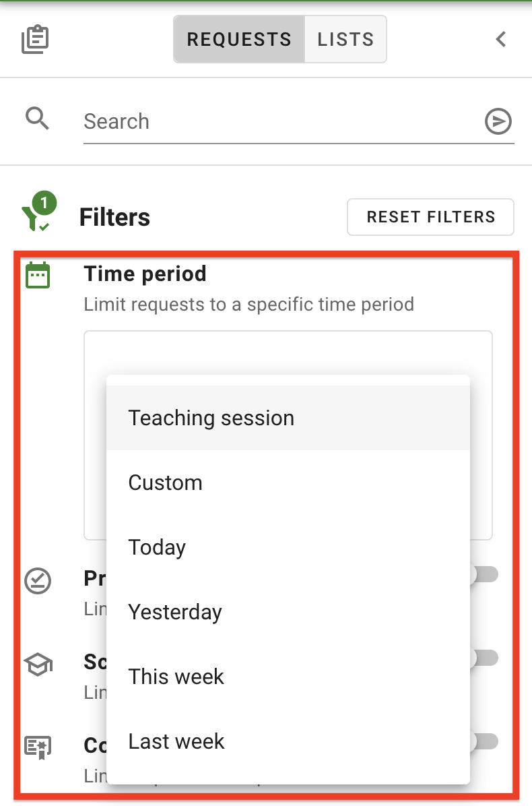532x806 pixels.
Task: Click the clipboard requests icon top left
Action: (x=34, y=38)
